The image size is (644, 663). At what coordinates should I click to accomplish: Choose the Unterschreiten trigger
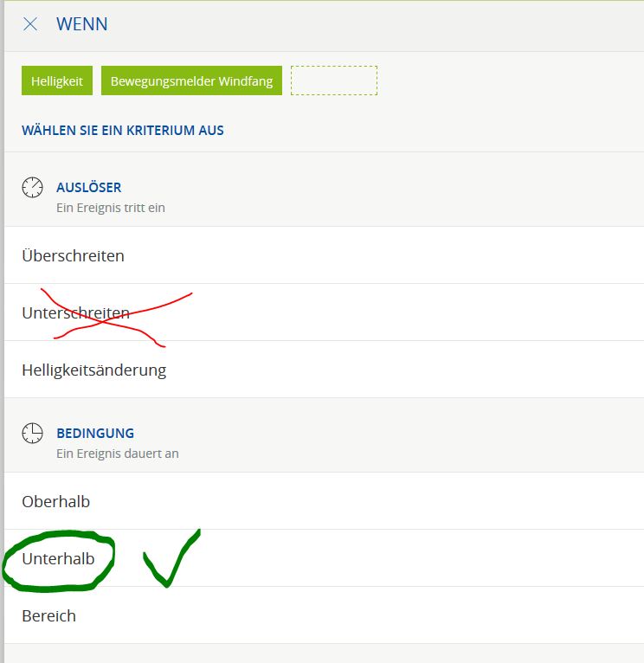75,313
